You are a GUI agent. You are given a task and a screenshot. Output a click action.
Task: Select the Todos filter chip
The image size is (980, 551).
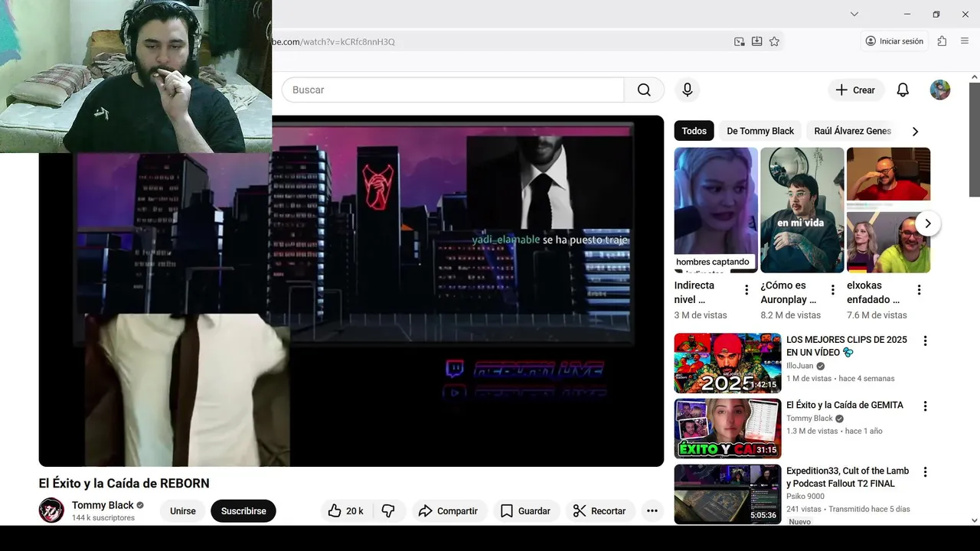click(694, 131)
